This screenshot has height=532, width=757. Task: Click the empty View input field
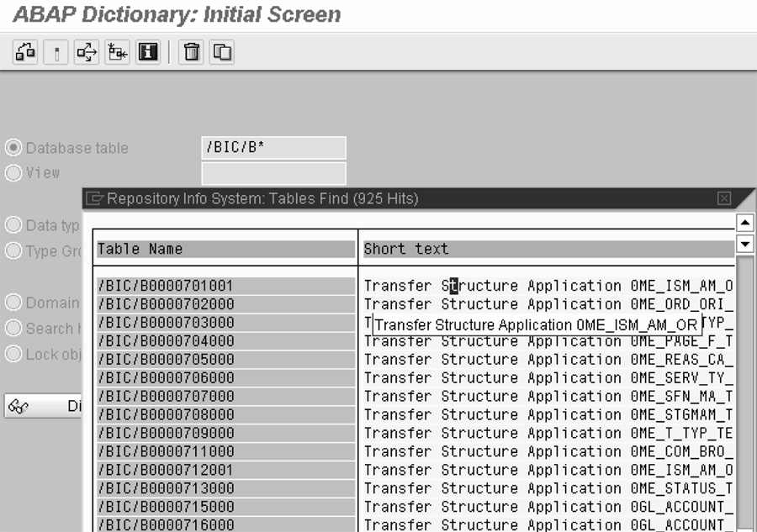[273, 174]
